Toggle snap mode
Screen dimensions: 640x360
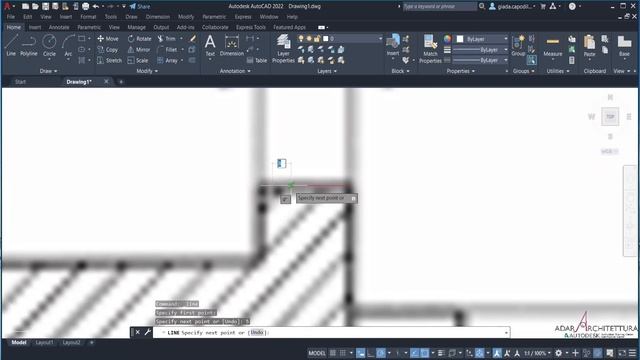343,353
